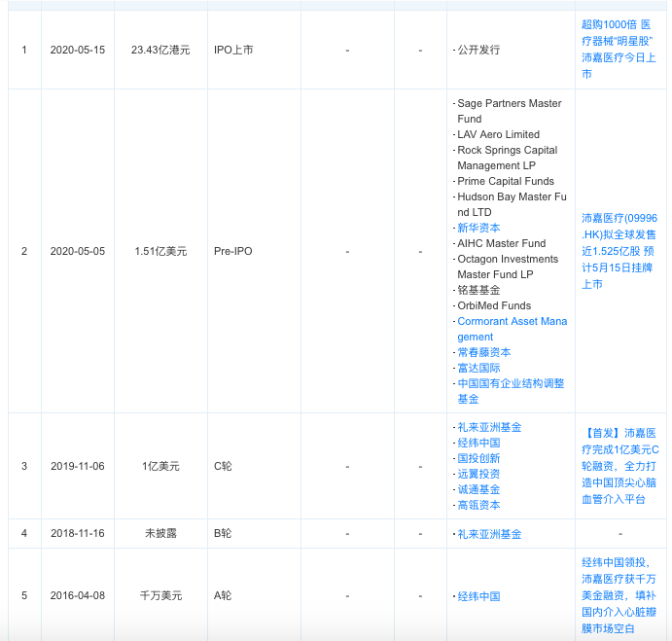Open the 高瓴资本 investor link
This screenshot has width=672, height=641.
tap(478, 505)
